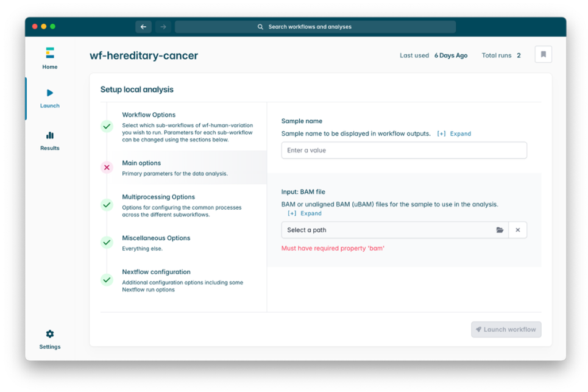Click the red close window dot

(x=35, y=26)
